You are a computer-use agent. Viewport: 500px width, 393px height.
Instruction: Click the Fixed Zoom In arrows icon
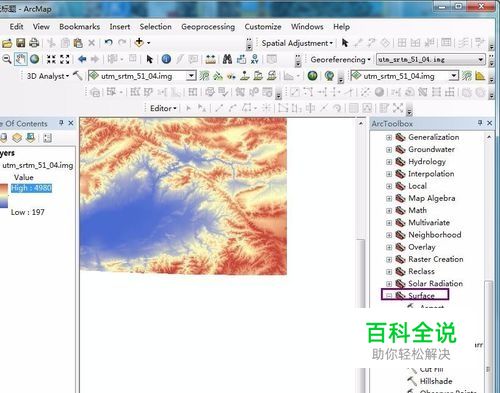[51, 59]
